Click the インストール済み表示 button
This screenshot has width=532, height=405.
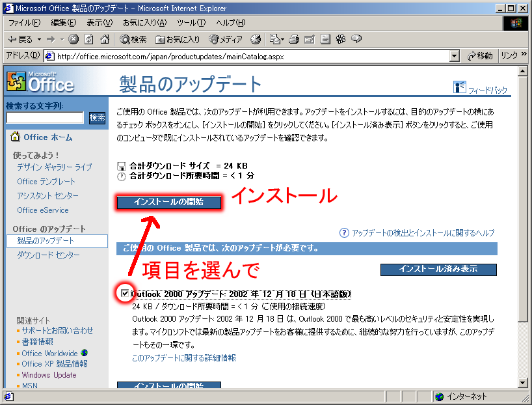pos(438,270)
